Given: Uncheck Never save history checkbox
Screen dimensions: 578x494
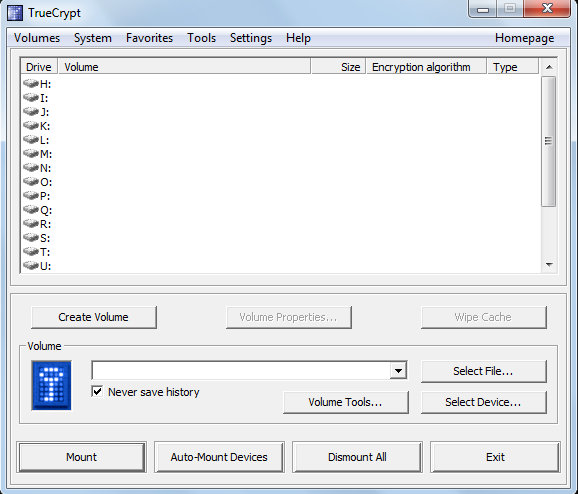Looking at the screenshot, I should [97, 391].
